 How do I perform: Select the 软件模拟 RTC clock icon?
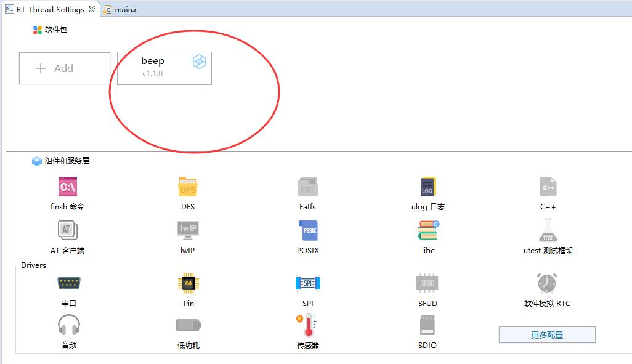click(547, 283)
